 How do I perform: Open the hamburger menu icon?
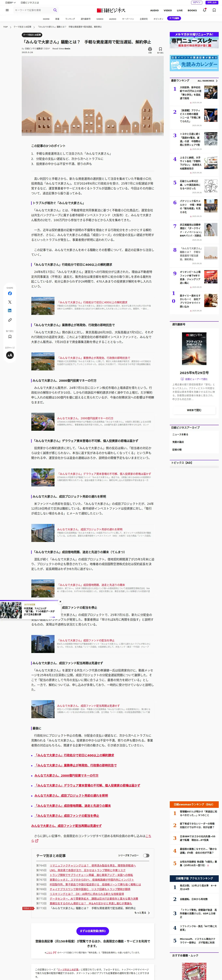[x=7, y=10]
